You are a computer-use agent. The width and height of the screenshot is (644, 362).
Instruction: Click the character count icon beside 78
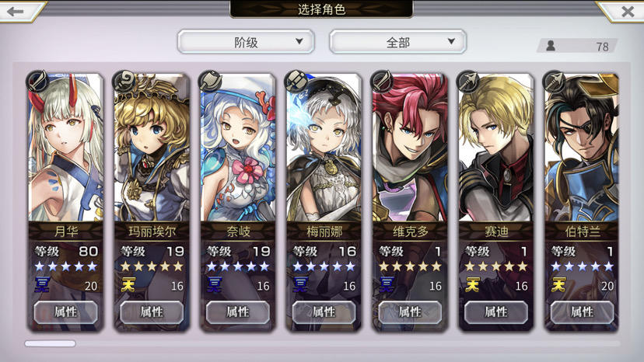[551, 46]
